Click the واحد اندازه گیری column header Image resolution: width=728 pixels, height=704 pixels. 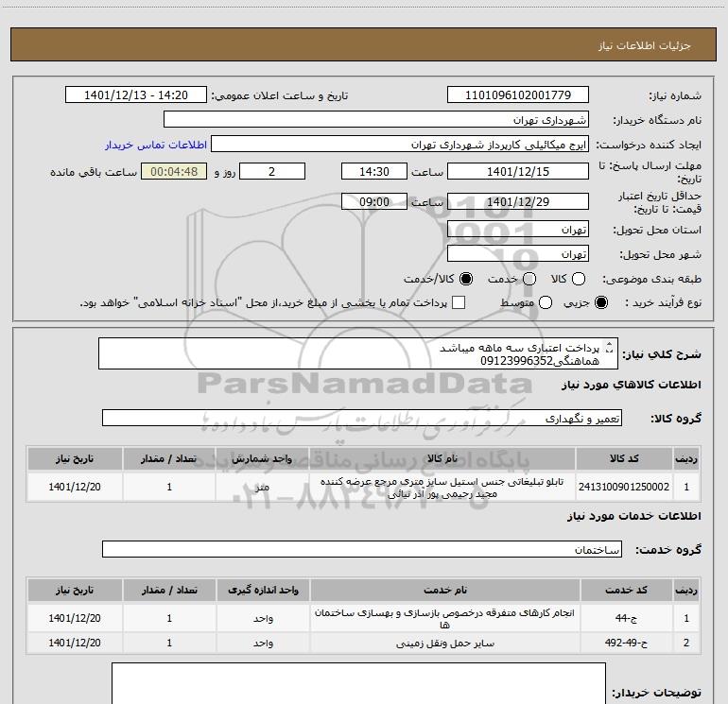263,590
